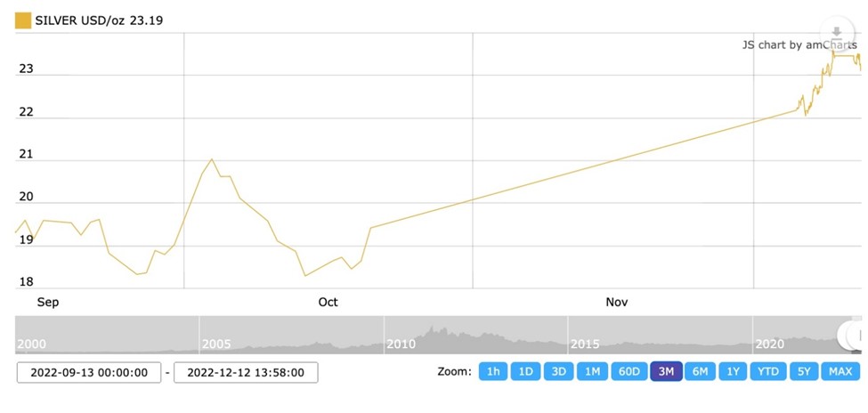Switch to the 5Y zoom range
The width and height of the screenshot is (868, 413).
[x=804, y=371]
